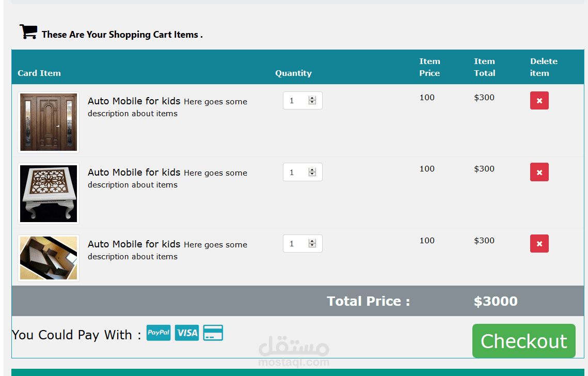Click the Total Price : label
This screenshot has height=376, width=588.
click(369, 301)
